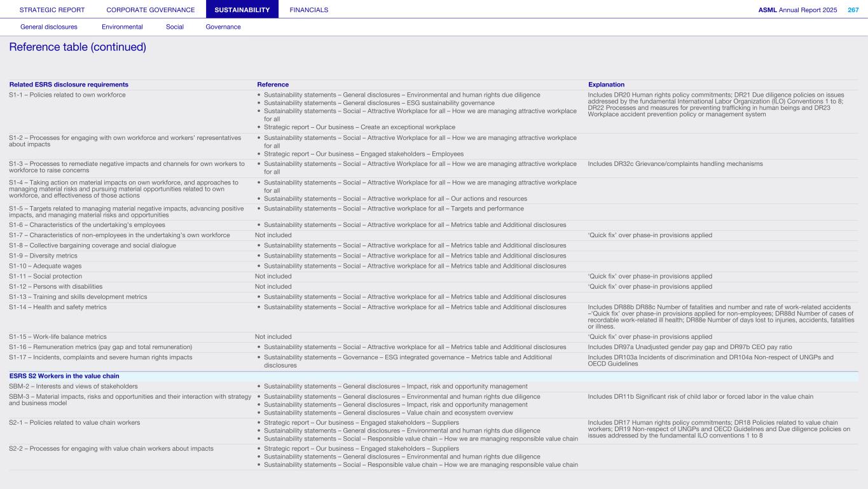The width and height of the screenshot is (868, 489).
Task: Click the Value chain and ecosystem overview reference
Action: [389, 412]
